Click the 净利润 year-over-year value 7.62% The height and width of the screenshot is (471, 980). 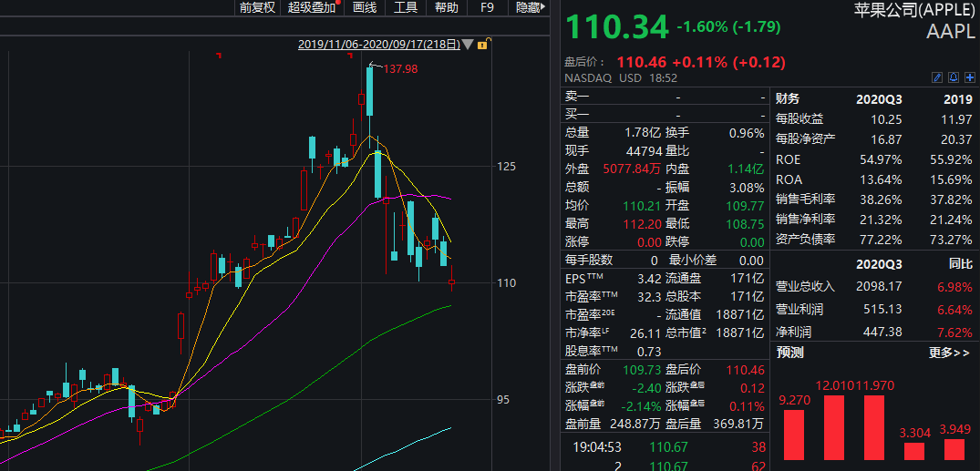(954, 332)
